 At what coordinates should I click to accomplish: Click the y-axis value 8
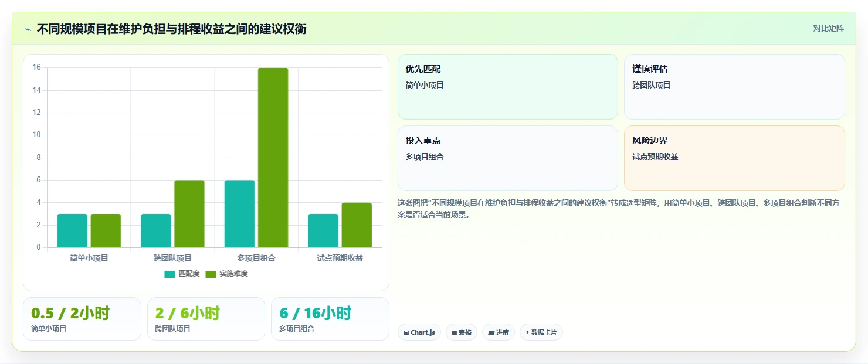tap(39, 158)
